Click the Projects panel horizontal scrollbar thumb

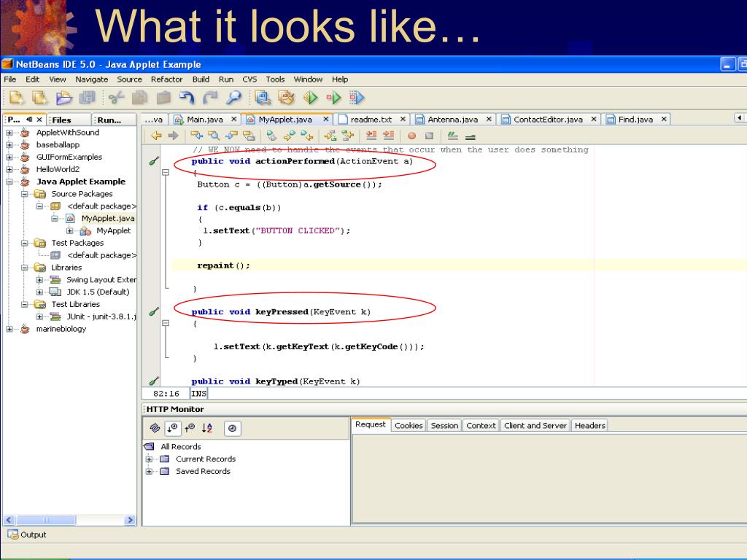(46, 520)
